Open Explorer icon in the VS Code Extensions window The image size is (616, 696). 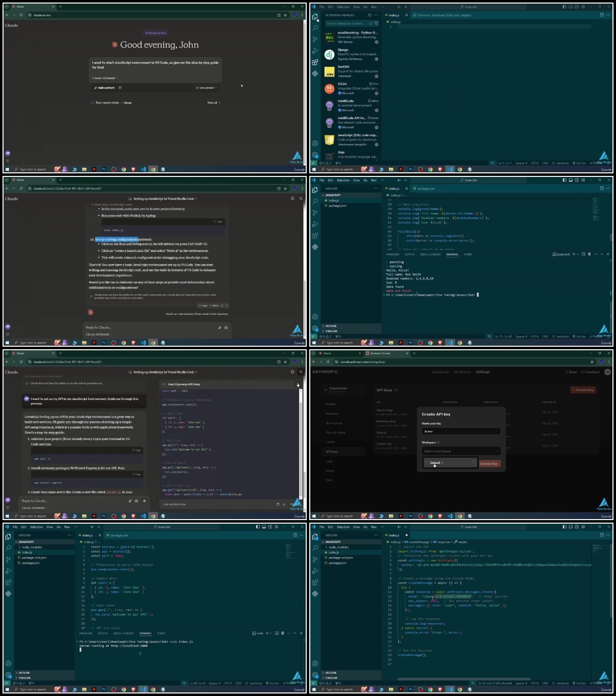point(315,17)
